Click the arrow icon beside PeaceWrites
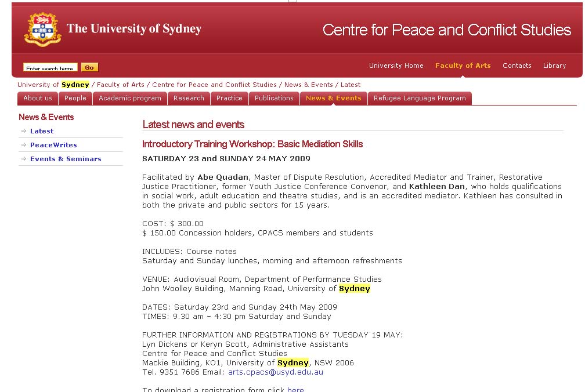Image resolution: width=585 pixels, height=392 pixels. 24,144
